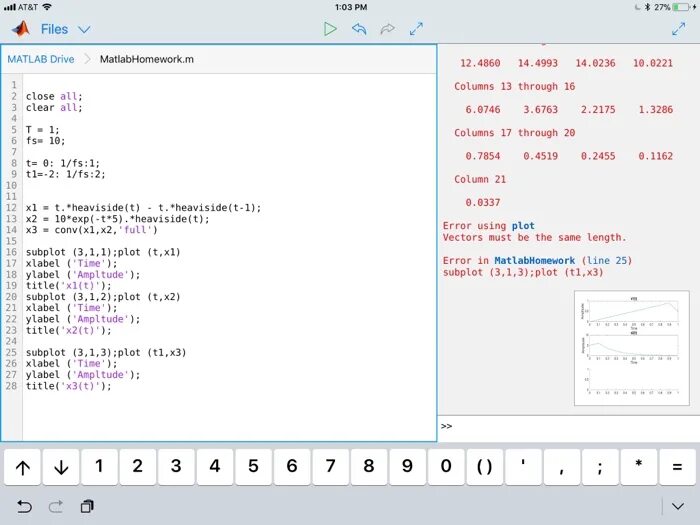
Task: Select line number 12 in the gutter
Action: pyautogui.click(x=11, y=208)
